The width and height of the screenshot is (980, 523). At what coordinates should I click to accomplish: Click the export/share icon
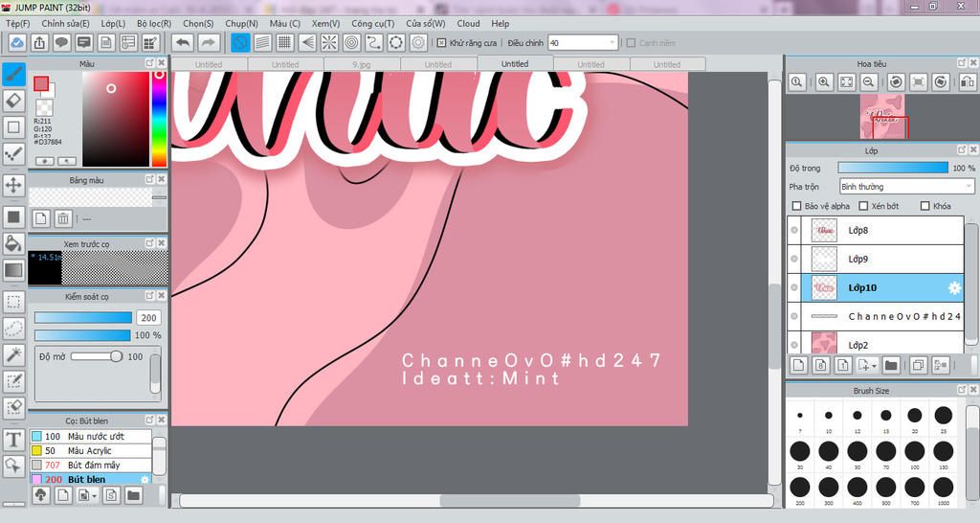coord(39,42)
